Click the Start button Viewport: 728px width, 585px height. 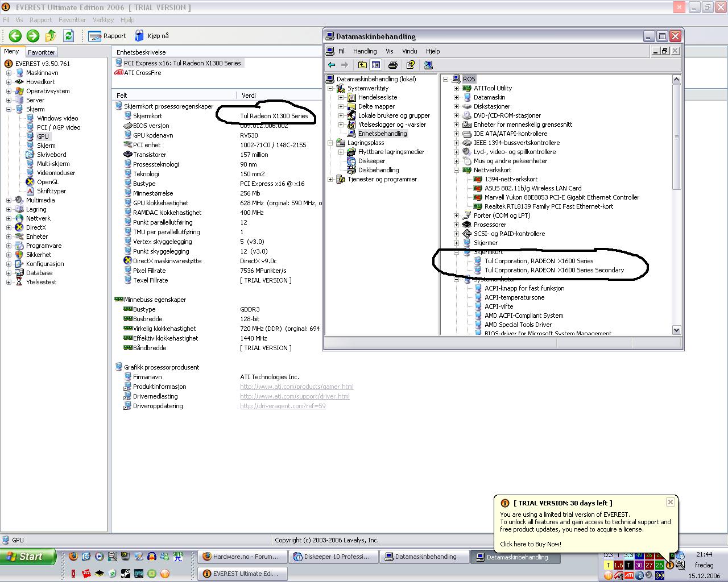(28, 557)
